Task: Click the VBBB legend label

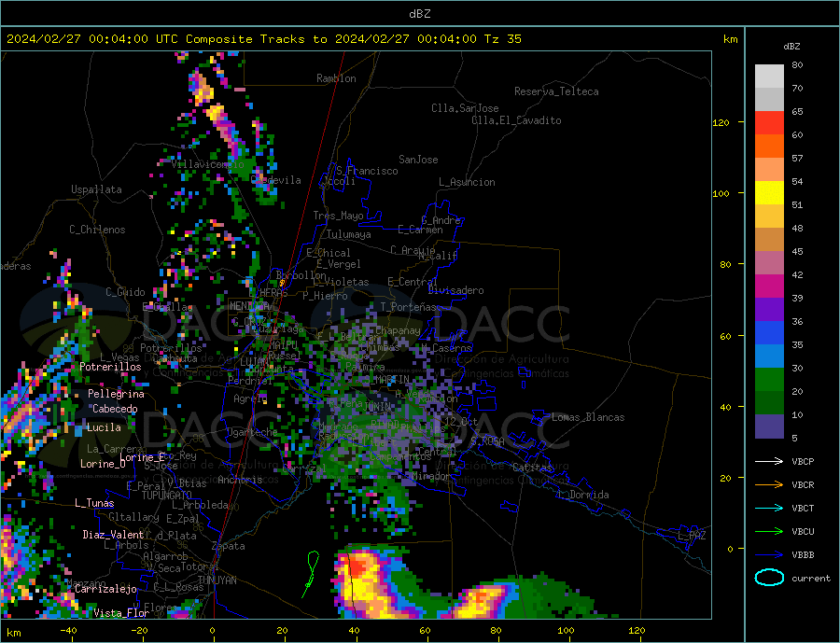Action: tap(803, 554)
